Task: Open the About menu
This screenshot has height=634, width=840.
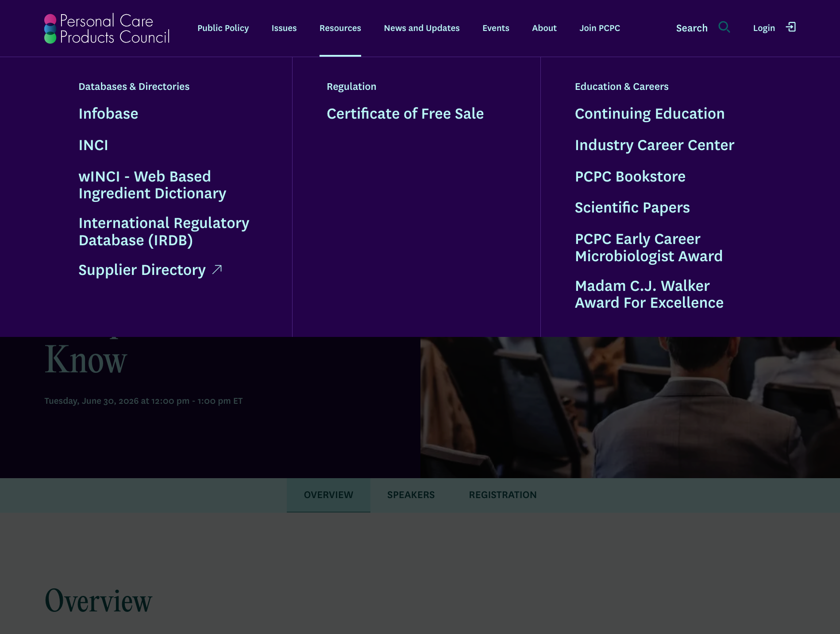Action: tap(544, 28)
